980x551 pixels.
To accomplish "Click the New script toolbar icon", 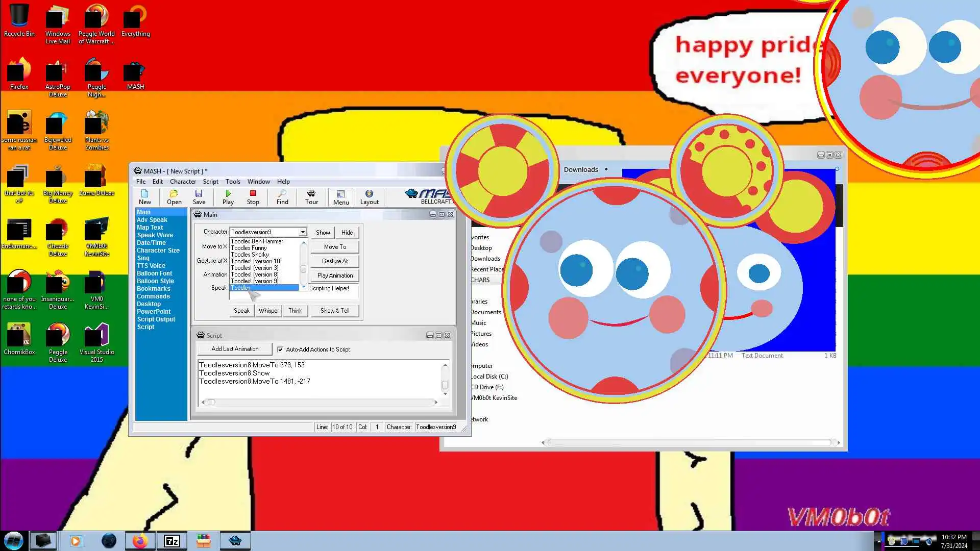I will coord(145,196).
